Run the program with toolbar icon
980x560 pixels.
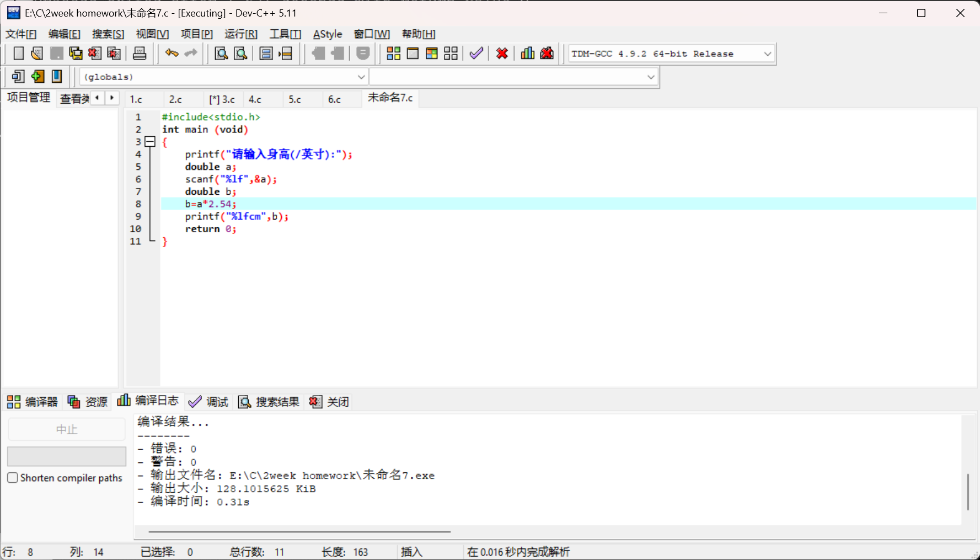coord(413,54)
